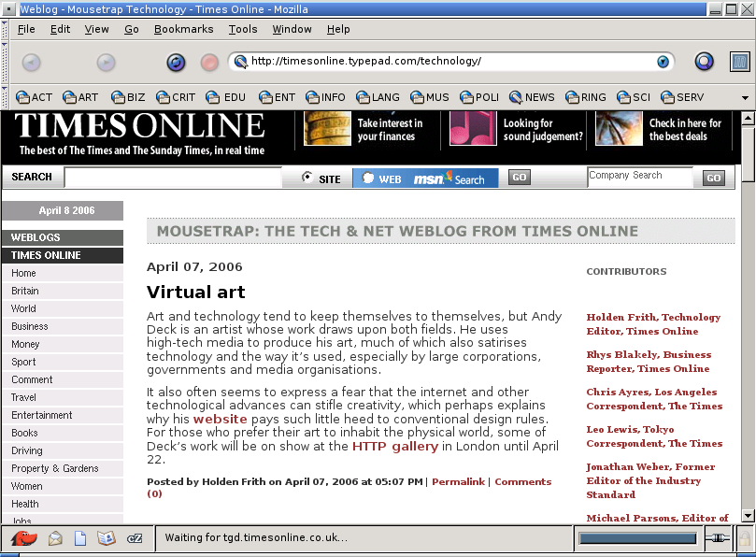
Task: Focus the site SEARCH text field
Action: tap(173, 177)
